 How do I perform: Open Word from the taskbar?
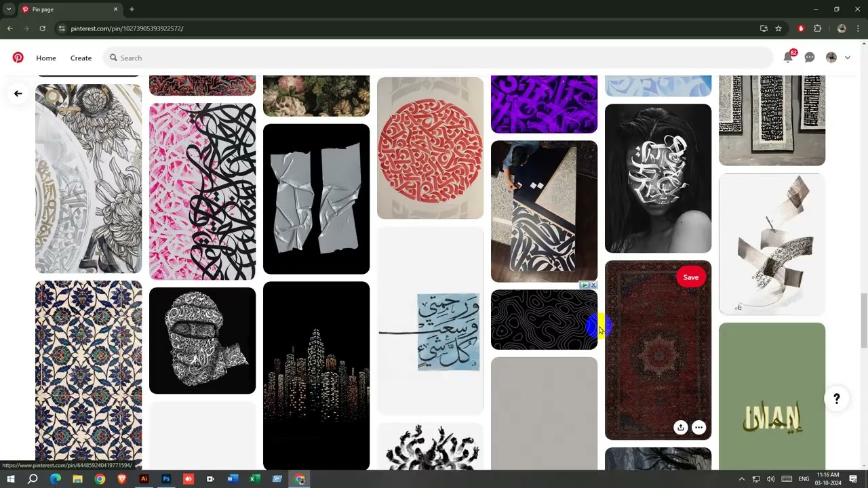tap(233, 479)
